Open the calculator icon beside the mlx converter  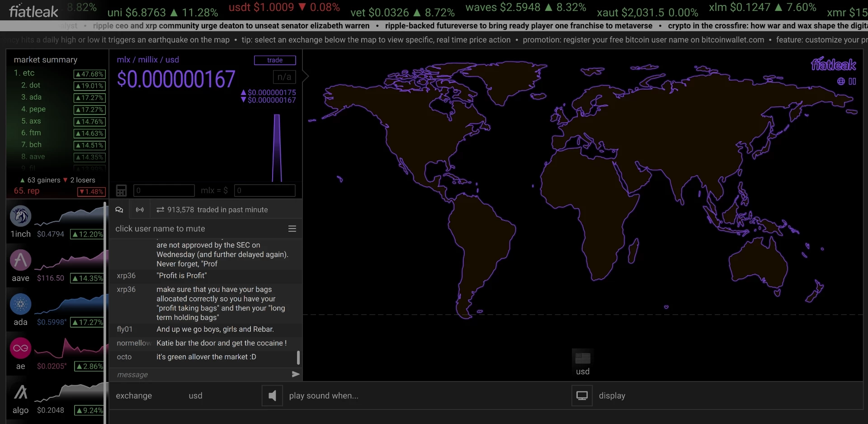click(121, 191)
